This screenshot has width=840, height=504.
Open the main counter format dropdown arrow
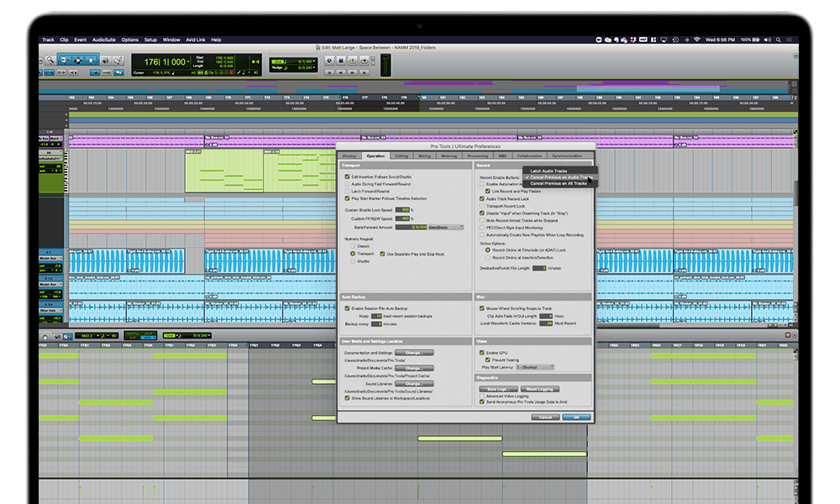188,62
